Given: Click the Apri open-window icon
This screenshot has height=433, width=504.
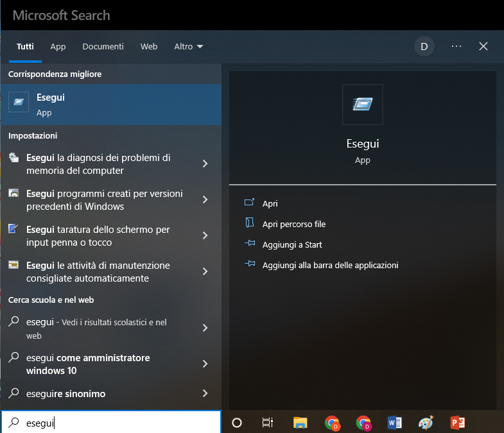Looking at the screenshot, I should [x=249, y=202].
